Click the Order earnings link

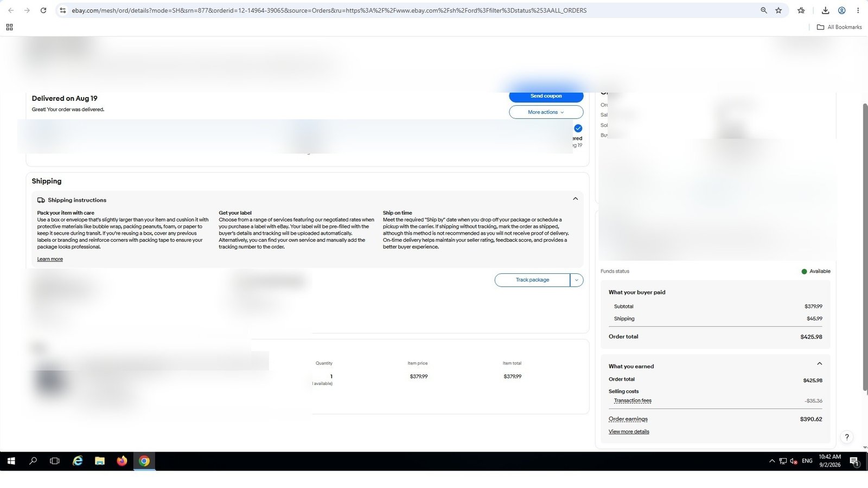tap(628, 419)
